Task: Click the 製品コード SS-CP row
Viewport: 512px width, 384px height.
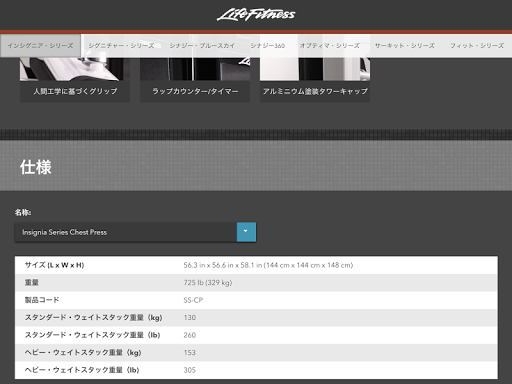Action: click(x=256, y=300)
